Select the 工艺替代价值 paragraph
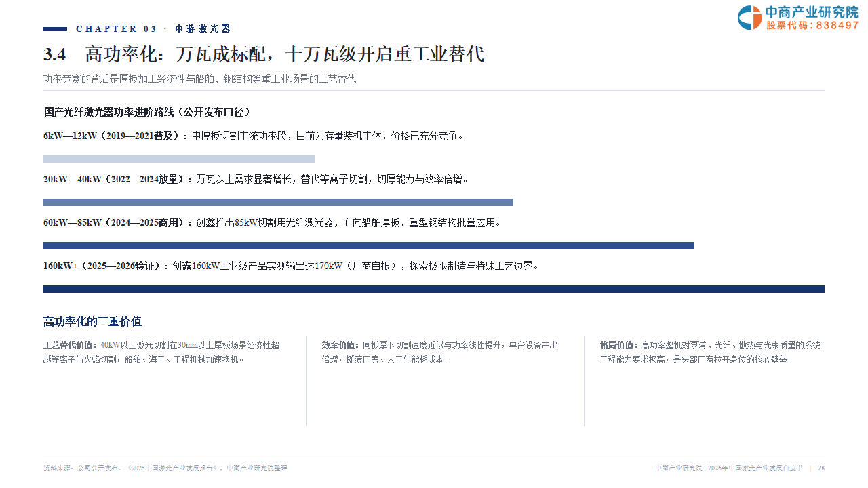 (161, 352)
